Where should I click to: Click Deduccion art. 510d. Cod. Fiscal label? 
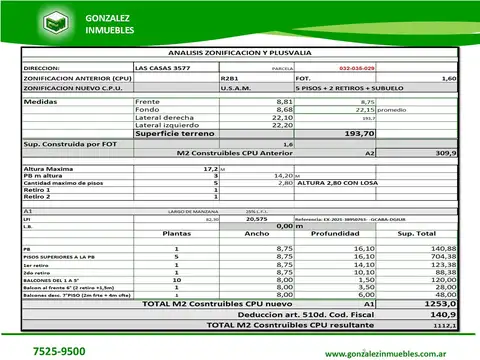click(x=306, y=315)
